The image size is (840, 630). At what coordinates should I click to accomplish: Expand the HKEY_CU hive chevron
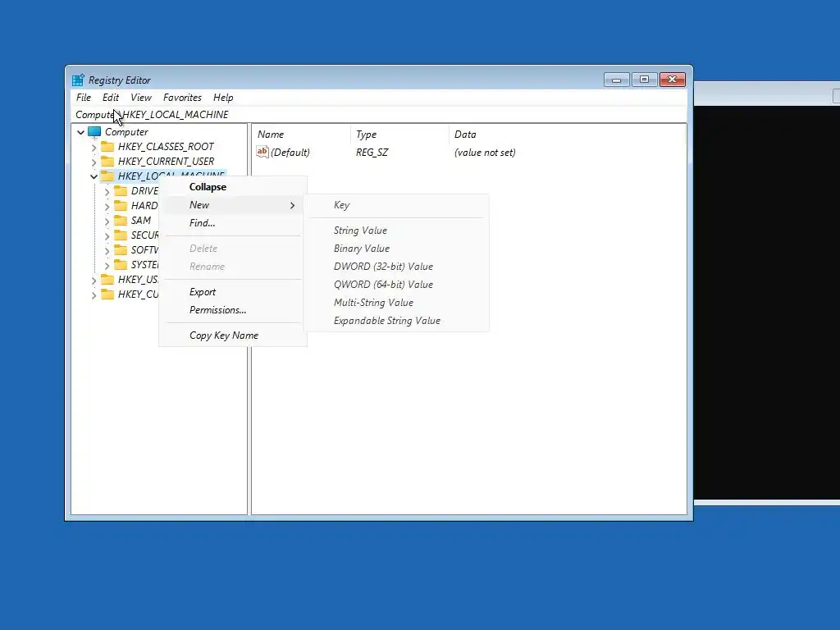pos(94,294)
